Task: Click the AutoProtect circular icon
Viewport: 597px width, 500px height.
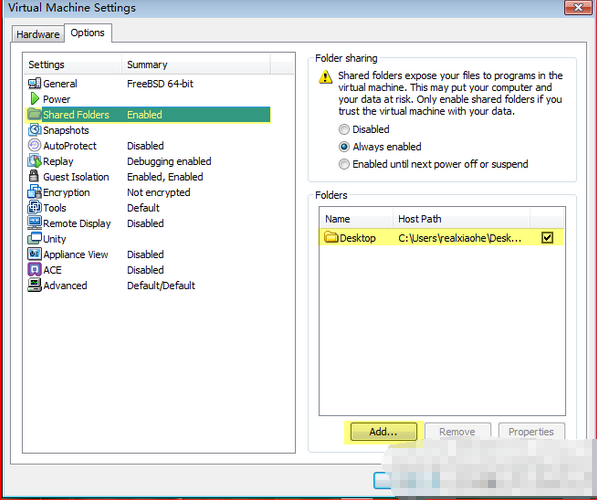Action: [x=34, y=145]
